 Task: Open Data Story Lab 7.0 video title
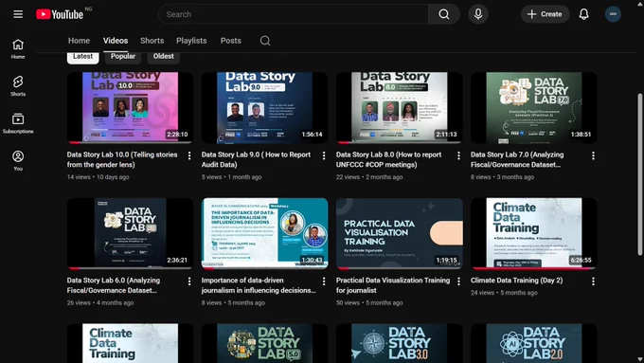pyautogui.click(x=517, y=159)
